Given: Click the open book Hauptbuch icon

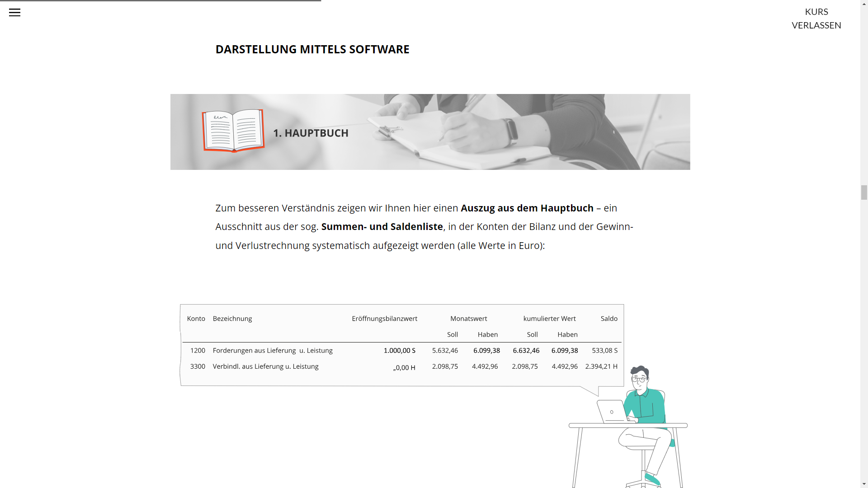Looking at the screenshot, I should [233, 131].
